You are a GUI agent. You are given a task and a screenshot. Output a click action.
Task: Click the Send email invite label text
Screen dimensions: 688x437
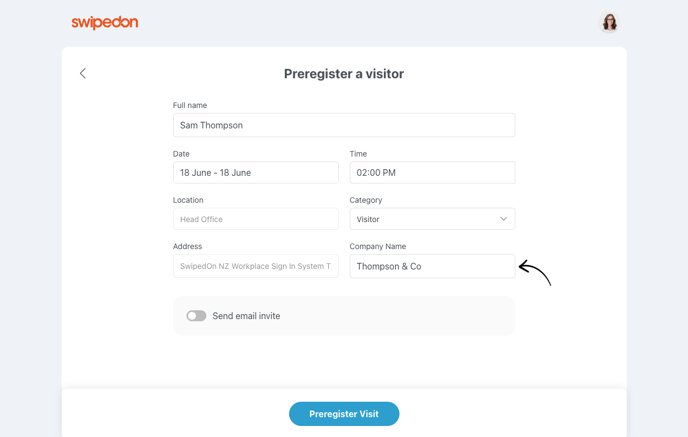tap(246, 316)
